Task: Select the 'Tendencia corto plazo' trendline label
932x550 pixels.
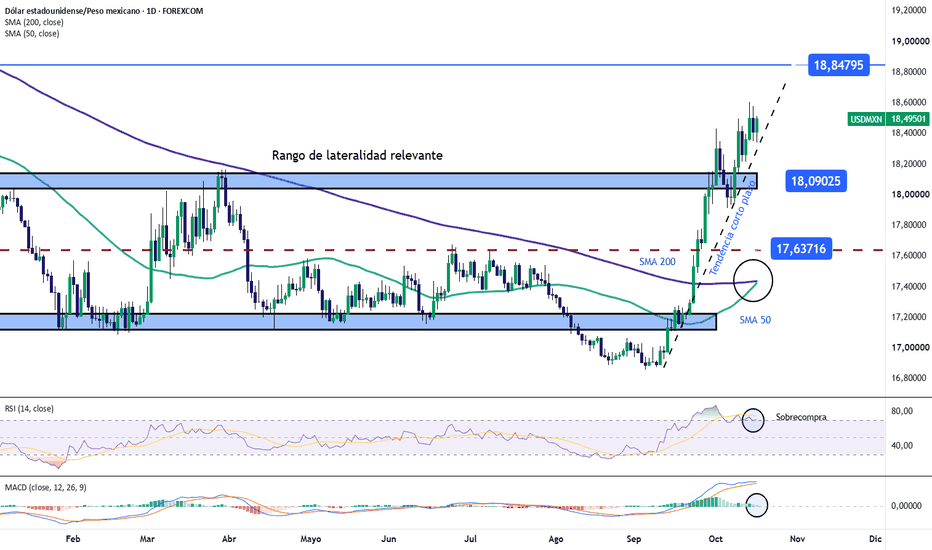Action: (x=732, y=228)
